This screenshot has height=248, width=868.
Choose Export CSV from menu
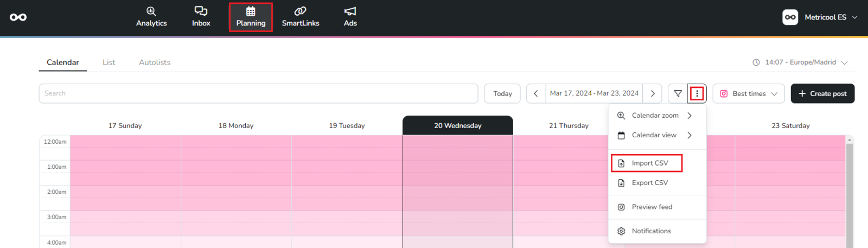[x=649, y=183]
